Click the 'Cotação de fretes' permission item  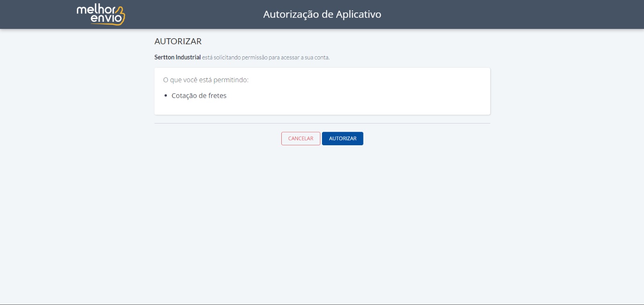pyautogui.click(x=199, y=96)
